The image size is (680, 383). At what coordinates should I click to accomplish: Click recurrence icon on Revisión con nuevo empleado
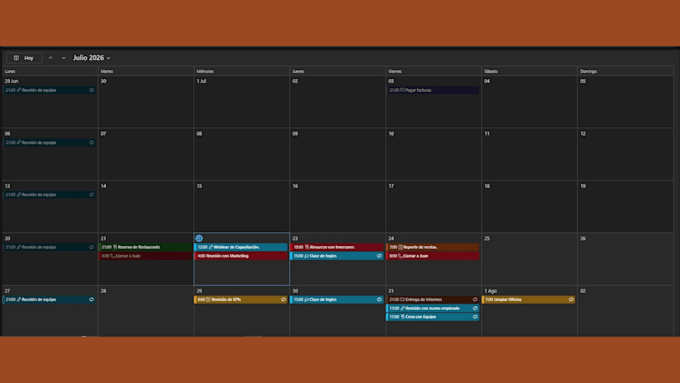(475, 308)
